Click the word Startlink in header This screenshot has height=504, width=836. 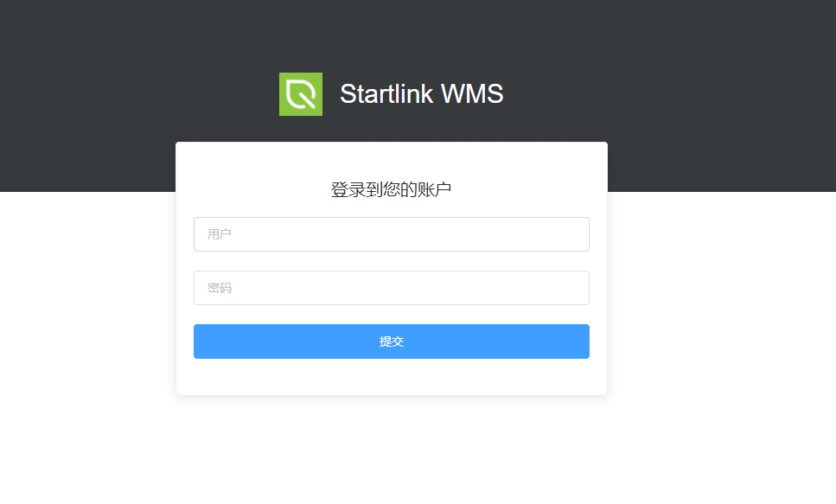(x=386, y=94)
